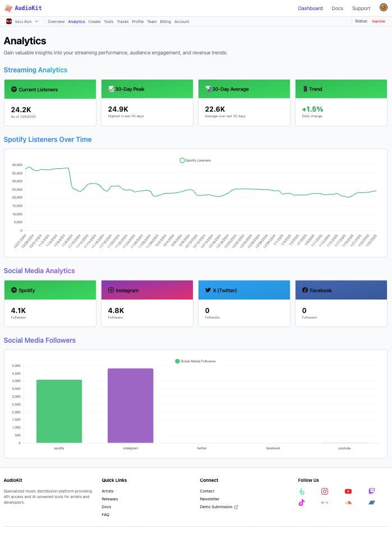Click the purple Instagram followers bar
392x534 pixels.
coord(131,406)
